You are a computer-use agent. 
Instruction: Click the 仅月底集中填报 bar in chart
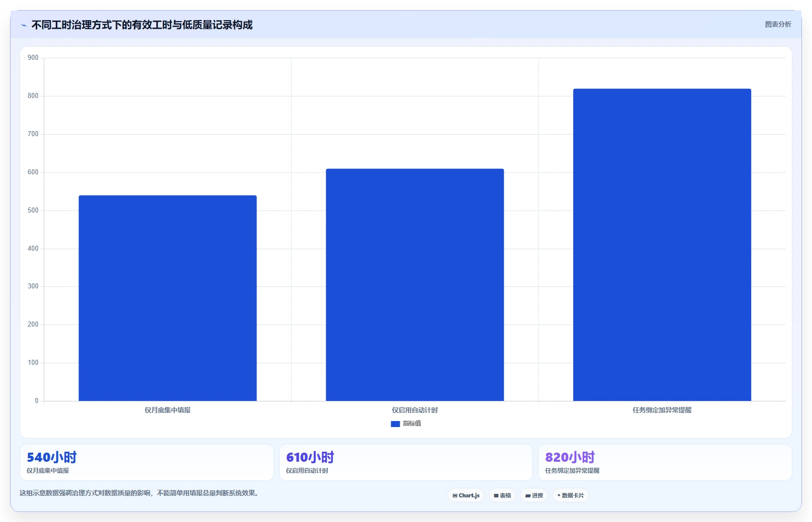[167, 298]
